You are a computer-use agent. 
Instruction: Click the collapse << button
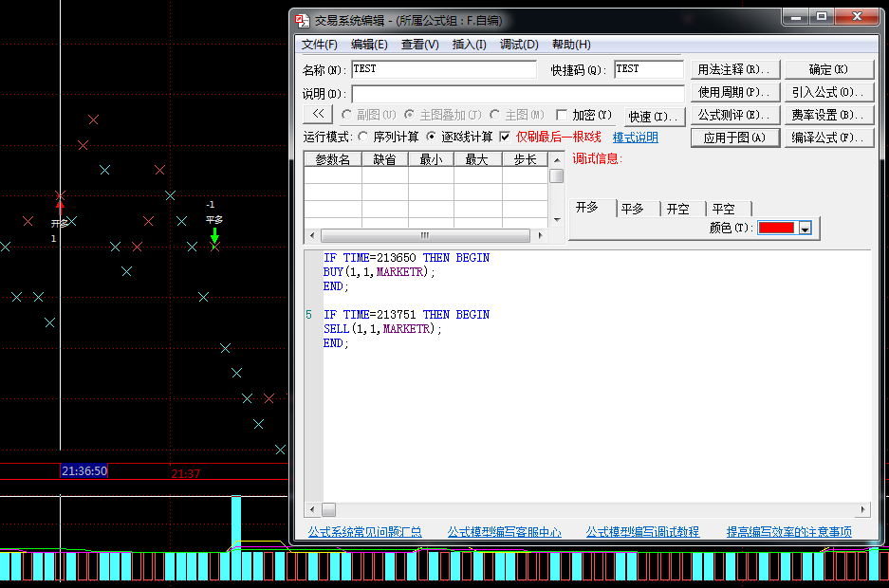pyautogui.click(x=319, y=115)
